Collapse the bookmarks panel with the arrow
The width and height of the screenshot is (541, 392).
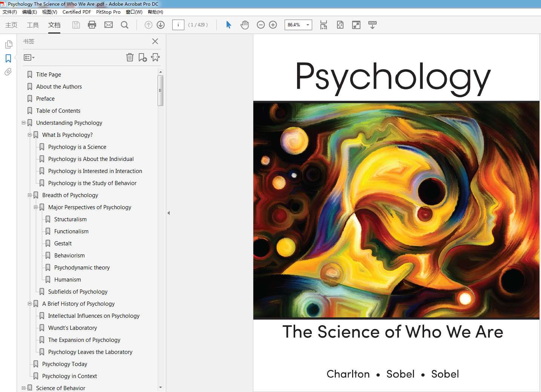pos(169,213)
